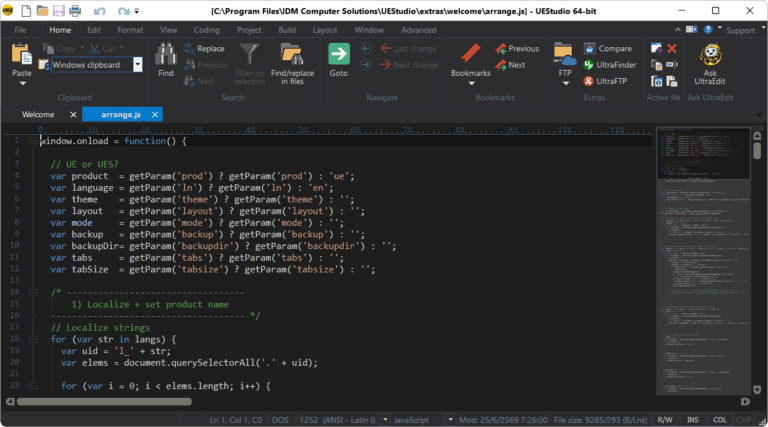Open the File menu tab
The width and height of the screenshot is (768, 427).
click(x=20, y=30)
